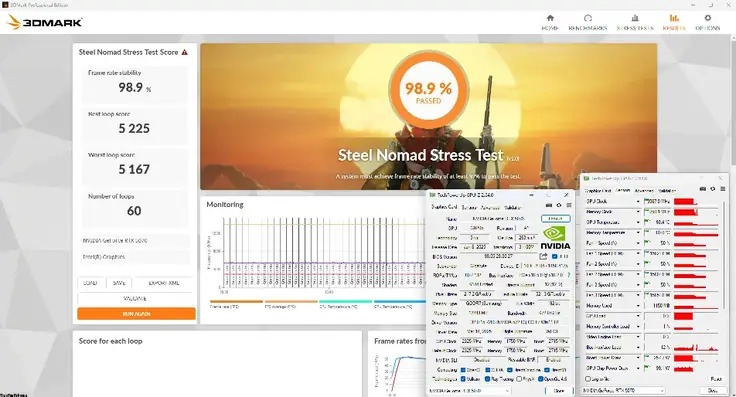Open the GPU selector dropdown in GPU-Z Sensors window
The width and height of the screenshot is (736, 397).
tap(624, 390)
